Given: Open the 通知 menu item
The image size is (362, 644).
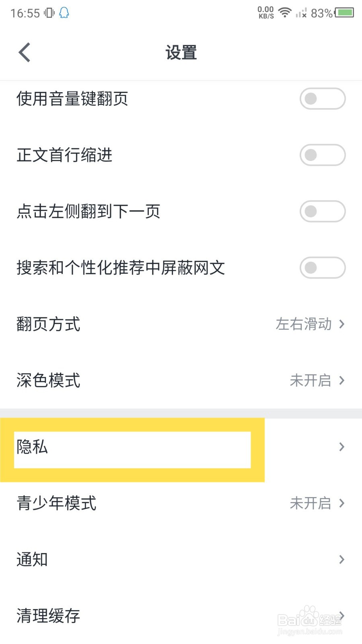Looking at the screenshot, I should tap(181, 559).
